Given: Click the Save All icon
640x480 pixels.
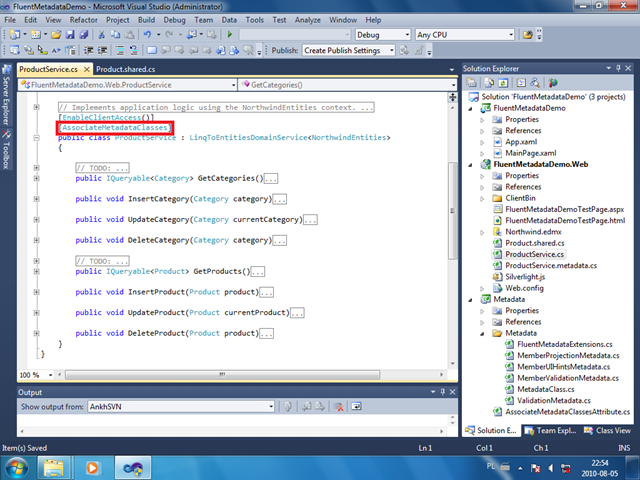Looking at the screenshot, I should click(x=84, y=35).
